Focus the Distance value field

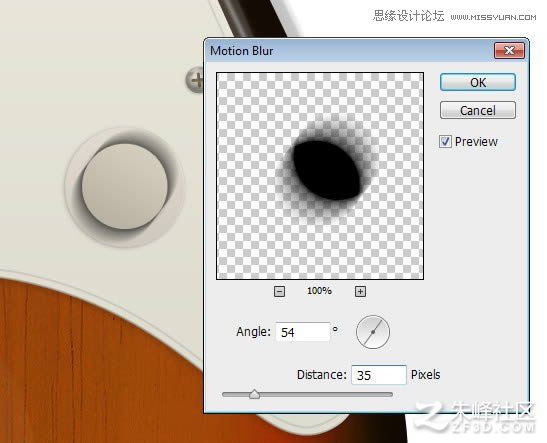click(x=379, y=375)
